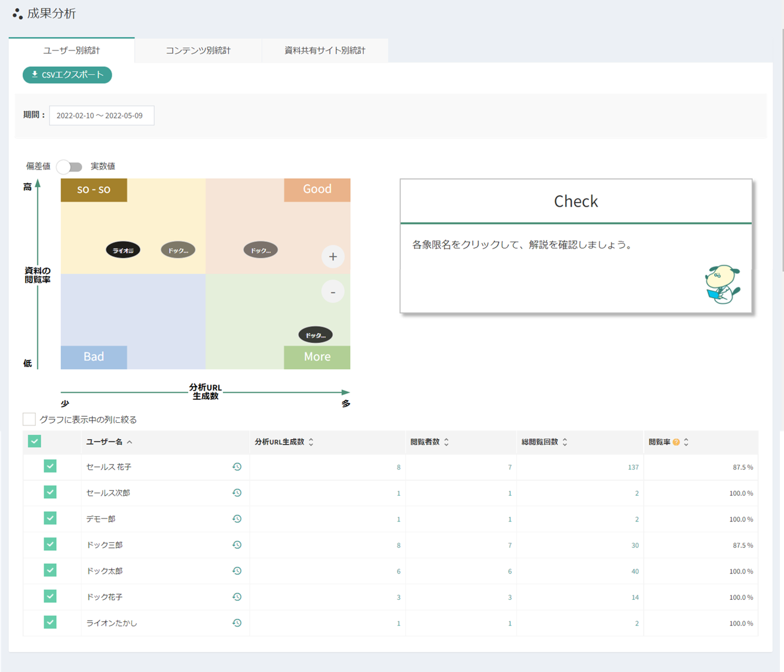This screenshot has width=784, height=672.
Task: Click history icon for セールス 花子
Action: 237,467
